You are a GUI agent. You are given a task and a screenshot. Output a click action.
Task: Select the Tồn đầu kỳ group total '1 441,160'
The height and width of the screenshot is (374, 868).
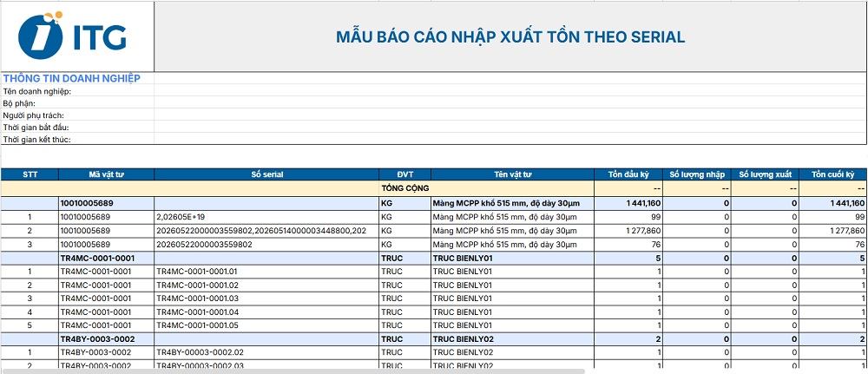[628, 203]
